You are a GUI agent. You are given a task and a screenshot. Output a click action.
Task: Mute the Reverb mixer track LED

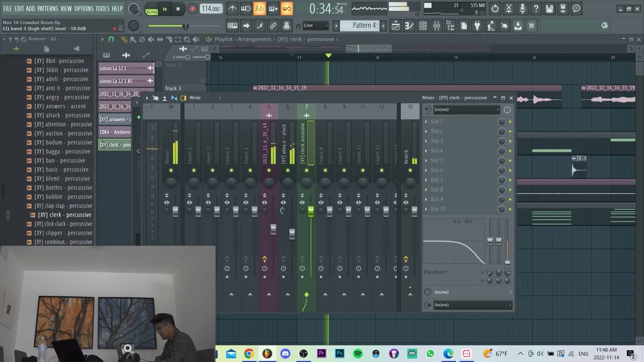tap(410, 170)
